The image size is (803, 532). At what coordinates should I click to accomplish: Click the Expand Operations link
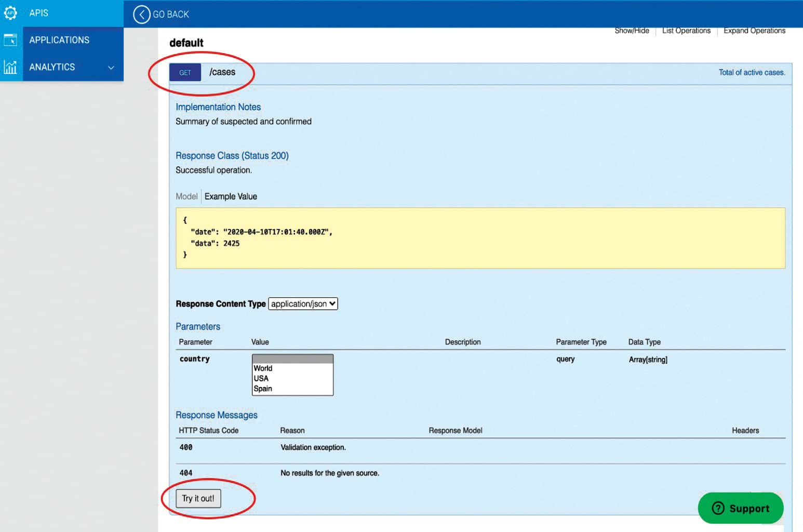(x=754, y=31)
